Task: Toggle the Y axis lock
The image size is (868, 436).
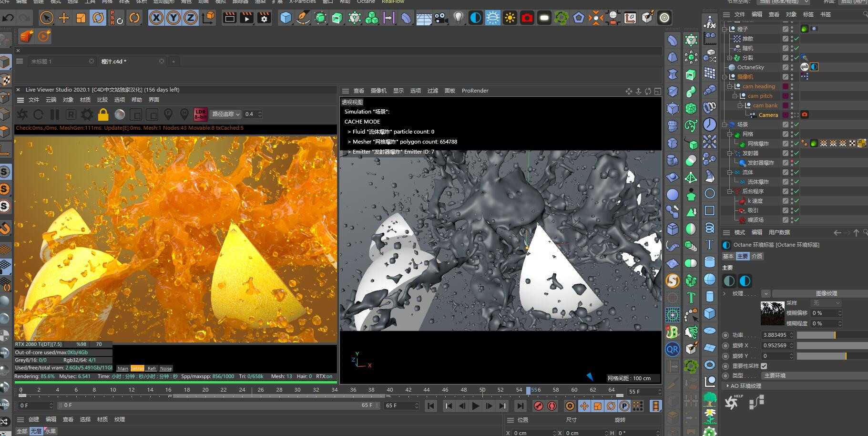Action: click(173, 18)
